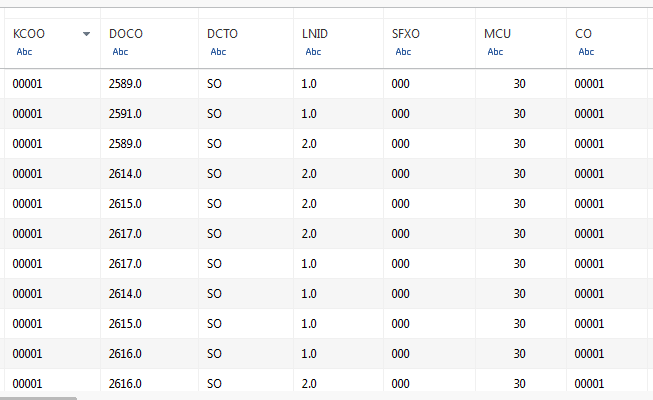
Task: Select the KCOO cell in the first data row
Action: pyautogui.click(x=52, y=84)
